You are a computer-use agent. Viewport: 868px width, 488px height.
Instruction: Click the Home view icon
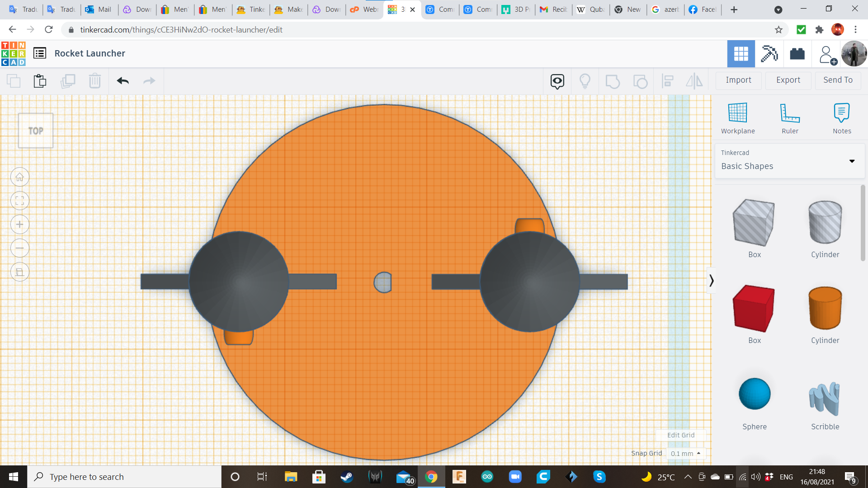20,177
